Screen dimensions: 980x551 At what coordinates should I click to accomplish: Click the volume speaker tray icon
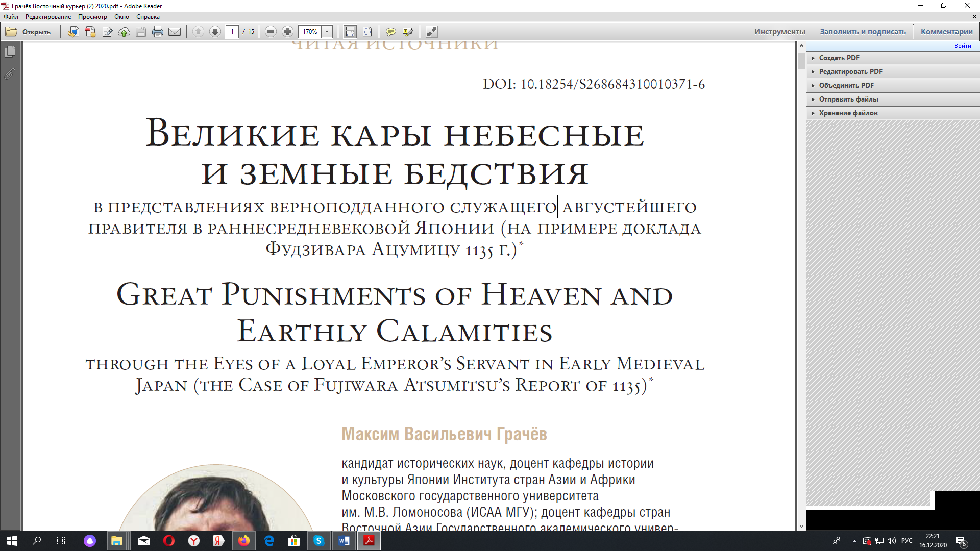coord(892,541)
